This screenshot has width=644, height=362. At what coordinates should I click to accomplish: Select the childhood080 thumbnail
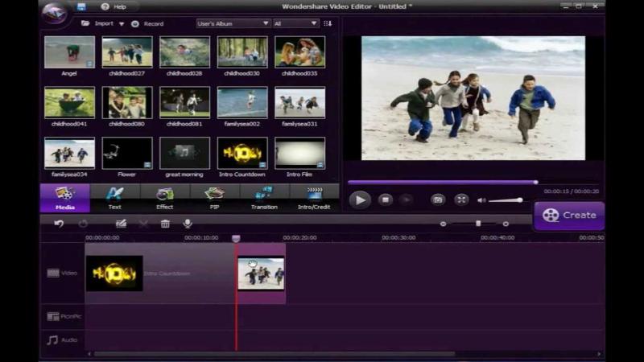coord(127,102)
